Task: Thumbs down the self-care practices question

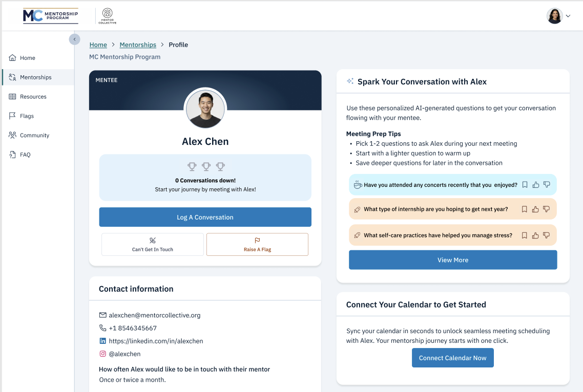Action: click(x=547, y=235)
